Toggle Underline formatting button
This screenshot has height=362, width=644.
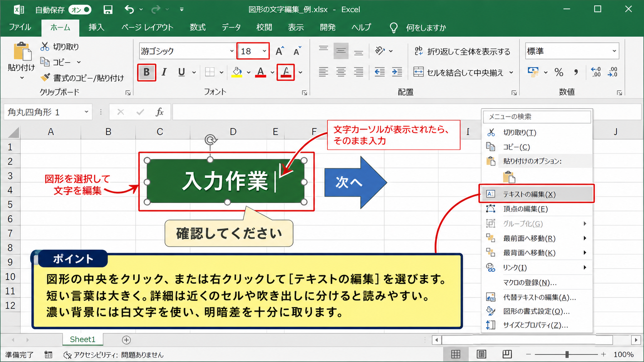tap(181, 72)
